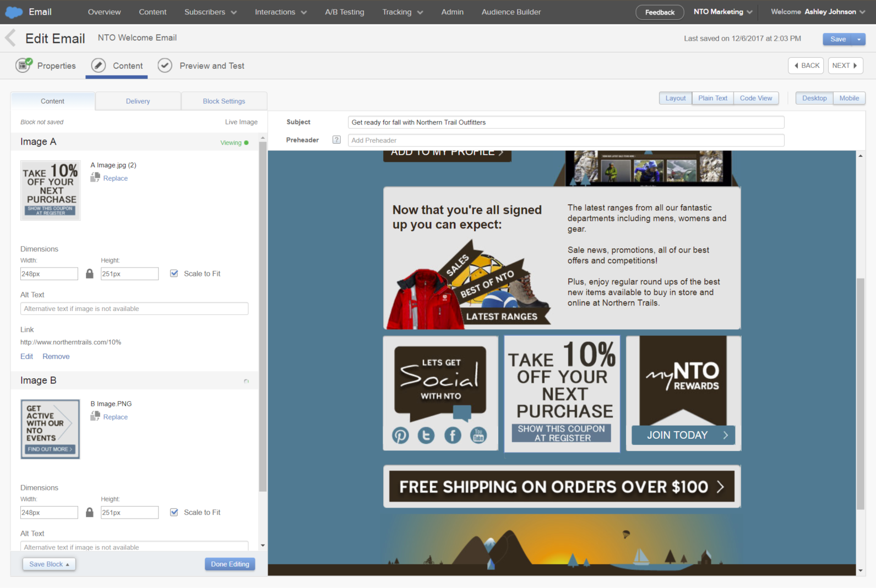Click the Facebook icon in email preview
Viewport: 876px width, 588px height.
point(453,435)
